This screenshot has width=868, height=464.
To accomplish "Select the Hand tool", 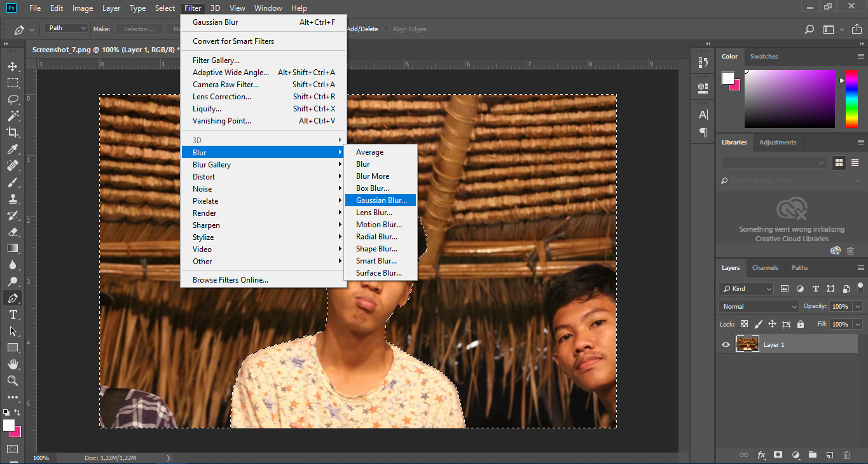I will point(12,364).
